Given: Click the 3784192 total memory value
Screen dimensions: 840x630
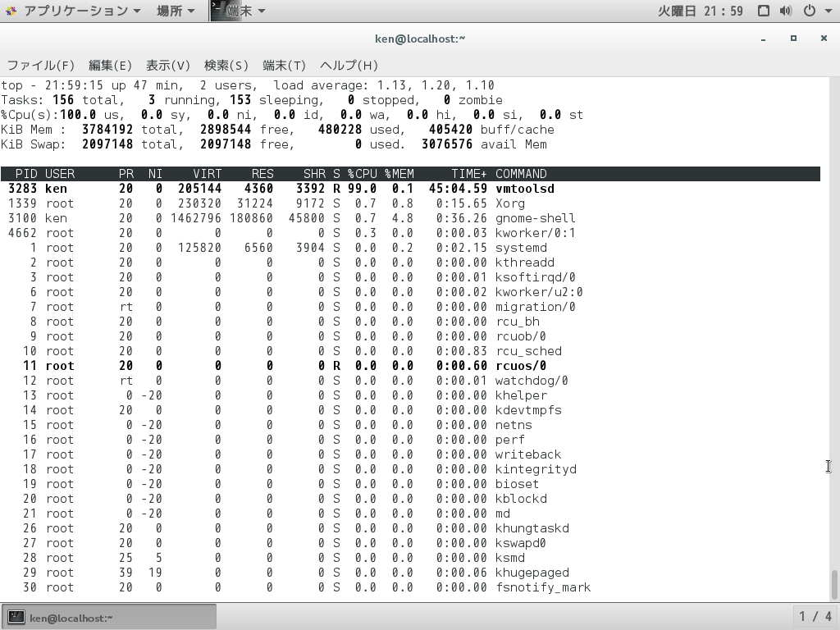Looking at the screenshot, I should click(x=107, y=130).
